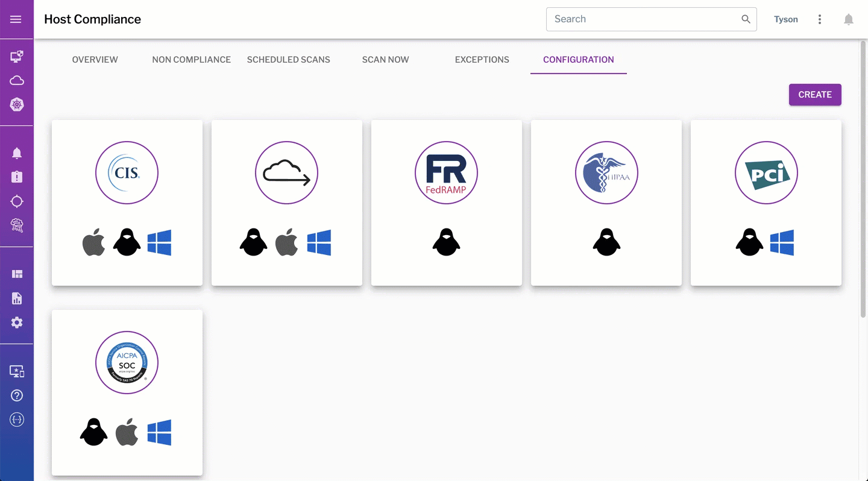Open the top bar notifications bell
Viewport: 868px width, 481px height.
849,19
